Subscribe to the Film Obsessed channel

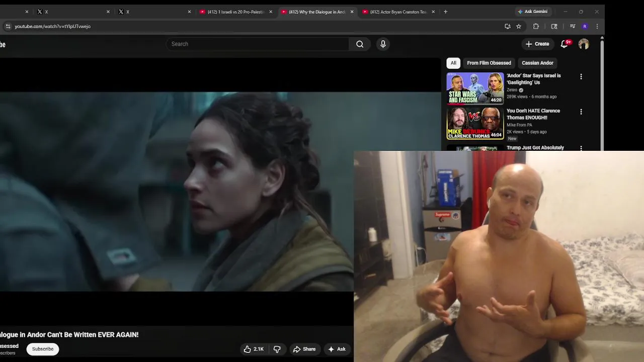[x=43, y=349]
